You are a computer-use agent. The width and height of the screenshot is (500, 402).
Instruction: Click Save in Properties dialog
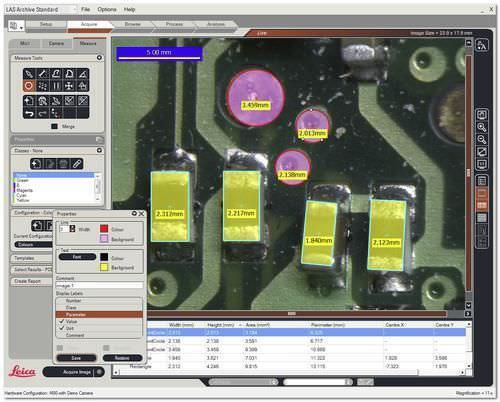(x=76, y=358)
